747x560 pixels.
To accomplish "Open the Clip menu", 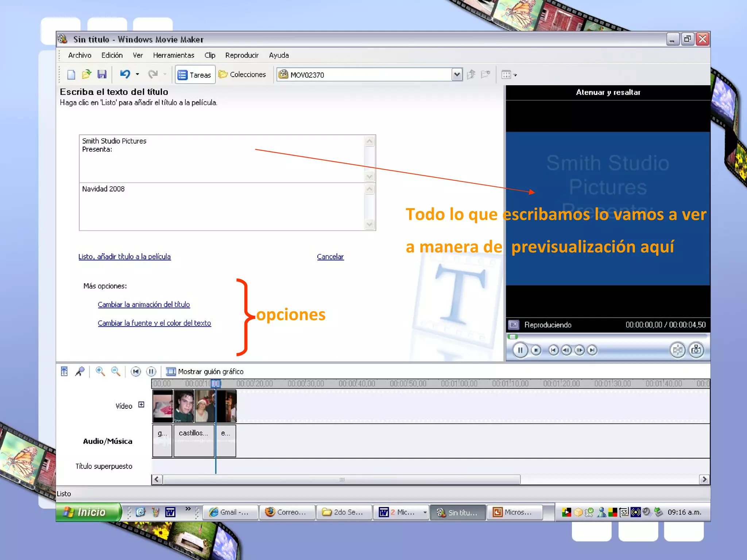I will pos(210,55).
